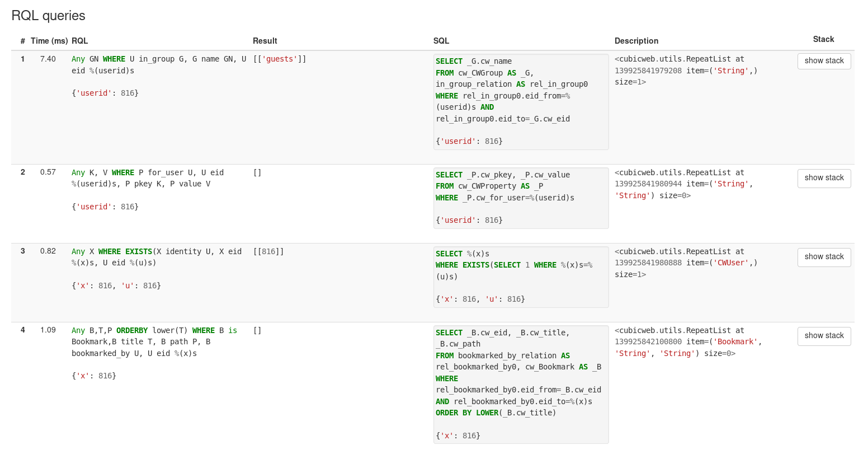Screen dimensions: 868x454
Task: Click result [['guests']]
Action: (x=280, y=59)
